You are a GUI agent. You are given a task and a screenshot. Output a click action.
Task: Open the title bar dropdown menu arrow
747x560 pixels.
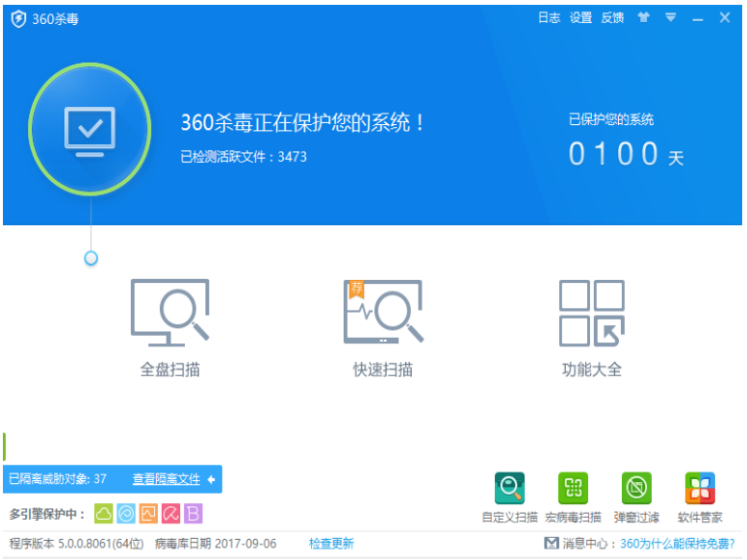[670, 18]
